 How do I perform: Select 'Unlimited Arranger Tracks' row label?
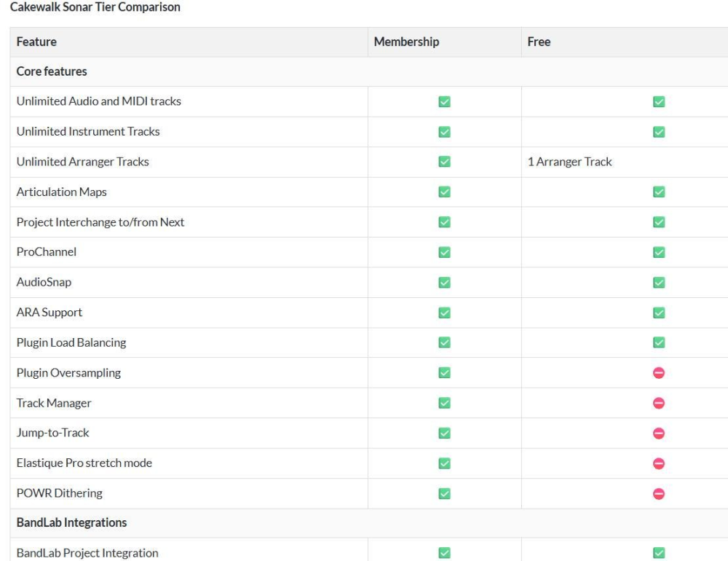coord(83,162)
